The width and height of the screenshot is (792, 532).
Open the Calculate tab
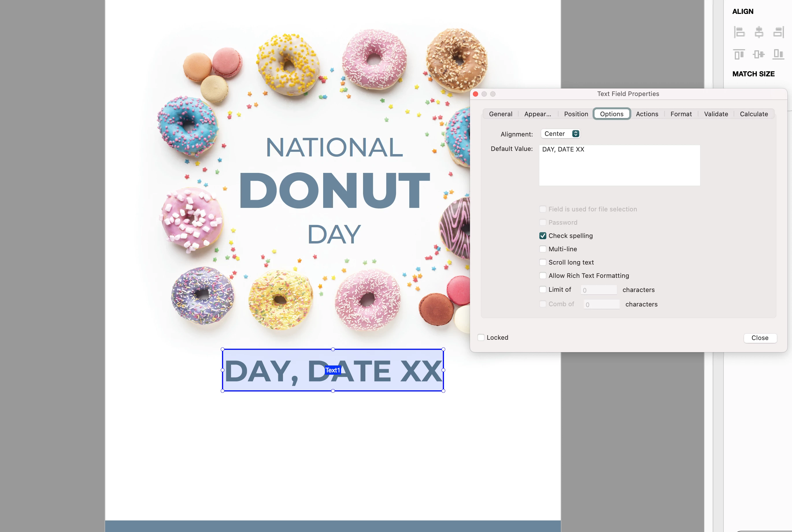coord(754,114)
